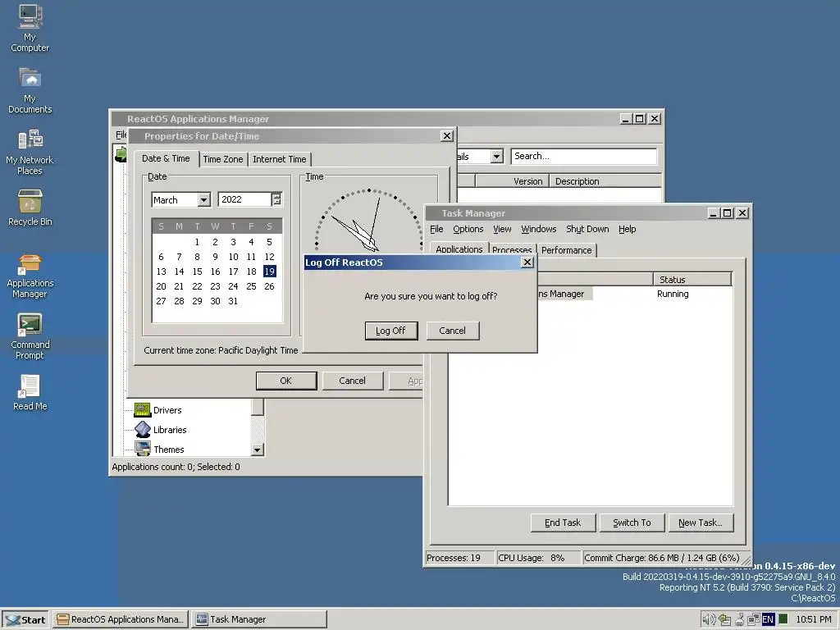Select March 19 in the calendar
Image resolution: width=840 pixels, height=630 pixels.
pos(269,272)
